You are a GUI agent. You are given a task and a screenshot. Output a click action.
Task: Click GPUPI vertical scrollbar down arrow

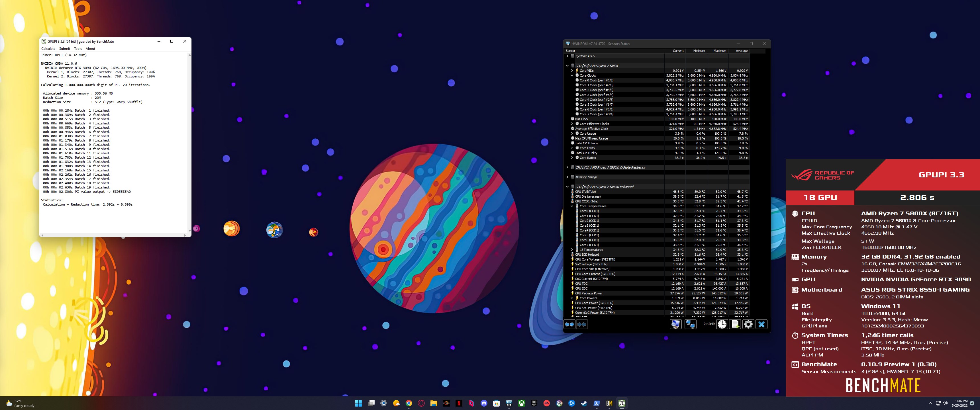(189, 231)
